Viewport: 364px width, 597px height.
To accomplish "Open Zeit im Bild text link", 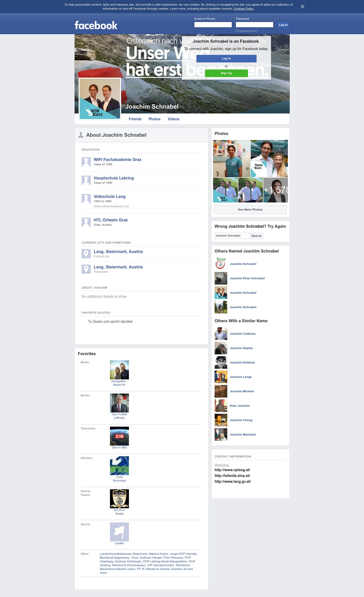I will (119, 447).
